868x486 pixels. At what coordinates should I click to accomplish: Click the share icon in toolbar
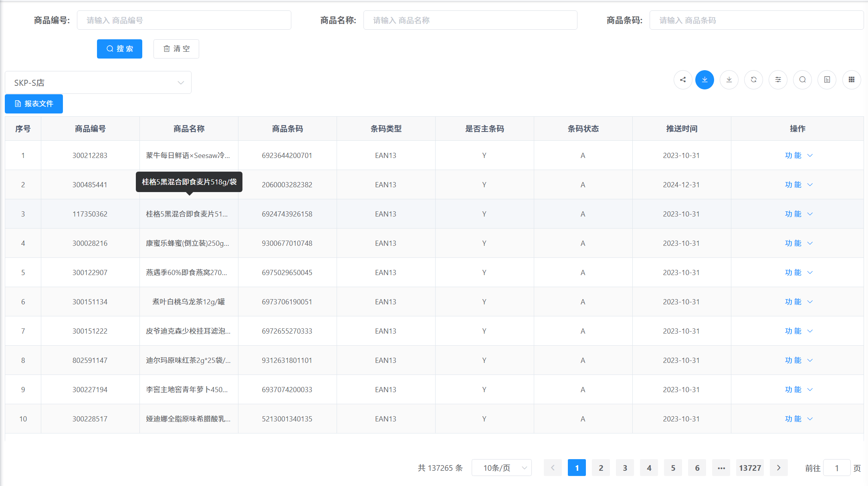(683, 80)
